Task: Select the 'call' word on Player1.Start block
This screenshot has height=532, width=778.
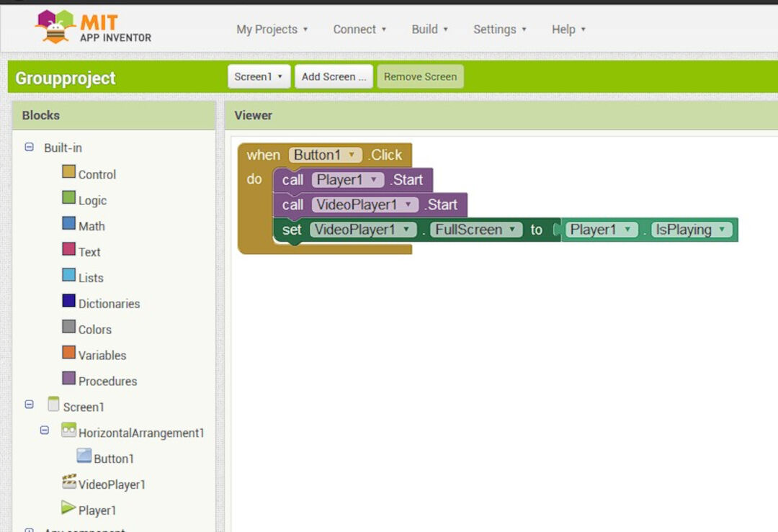Action: coord(292,179)
